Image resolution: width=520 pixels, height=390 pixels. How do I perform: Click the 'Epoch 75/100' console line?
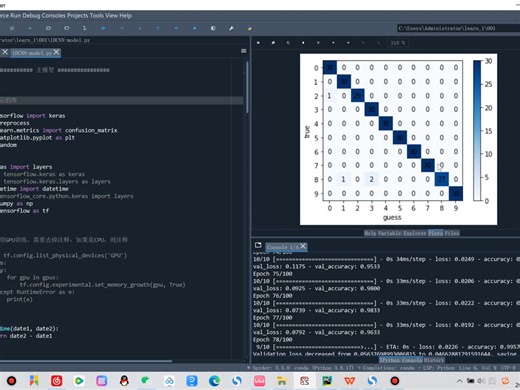click(272, 274)
